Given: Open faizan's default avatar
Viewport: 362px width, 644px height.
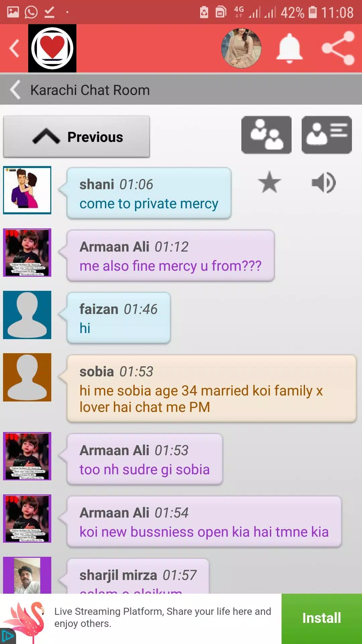Looking at the screenshot, I should [27, 315].
